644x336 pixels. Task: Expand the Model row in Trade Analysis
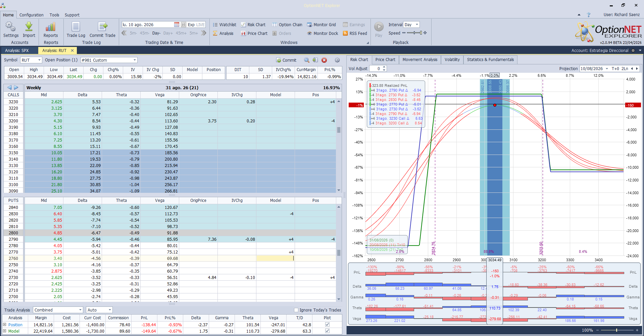5,331
